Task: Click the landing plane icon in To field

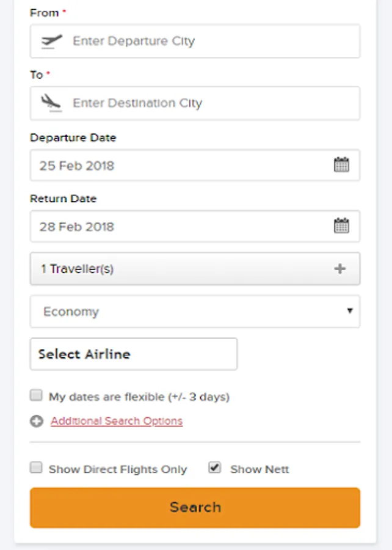Action: pos(52,103)
